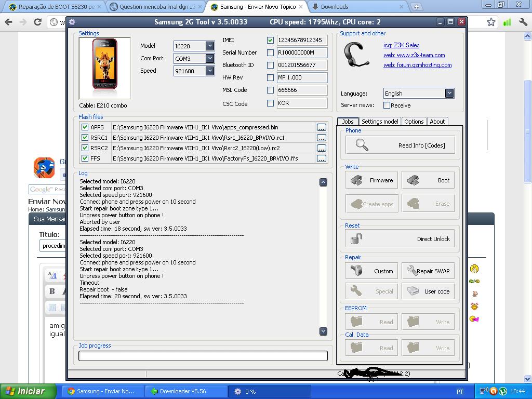Image resolution: width=532 pixels, height=399 pixels.
Task: Uncheck the FFS flash file checkbox
Action: tap(85, 158)
